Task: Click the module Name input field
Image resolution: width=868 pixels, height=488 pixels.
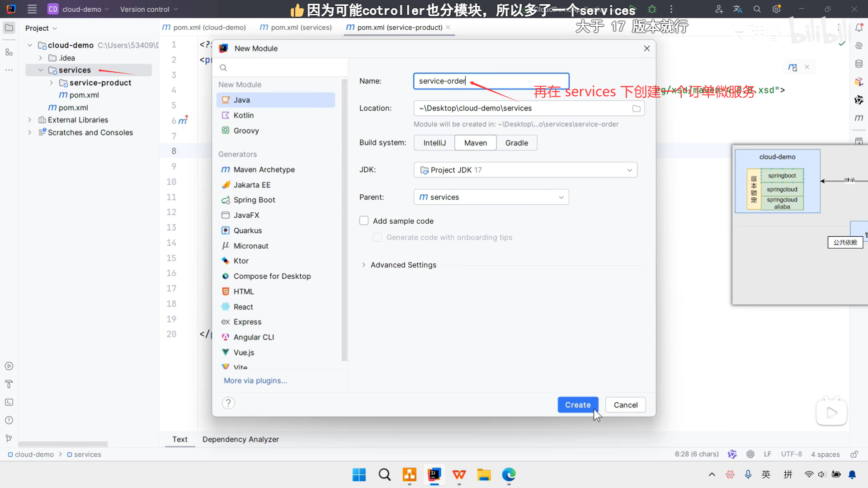Action: coord(491,81)
